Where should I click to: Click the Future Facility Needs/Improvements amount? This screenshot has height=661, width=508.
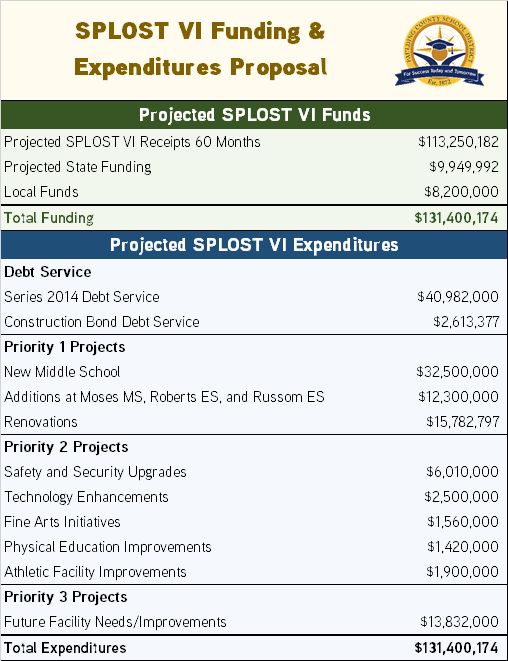tap(460, 622)
